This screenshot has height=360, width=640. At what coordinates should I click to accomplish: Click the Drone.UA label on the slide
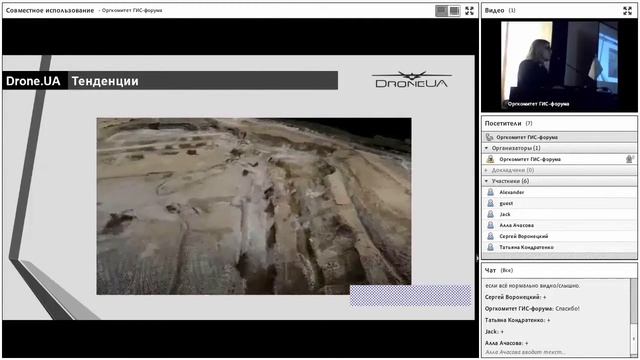click(x=33, y=81)
